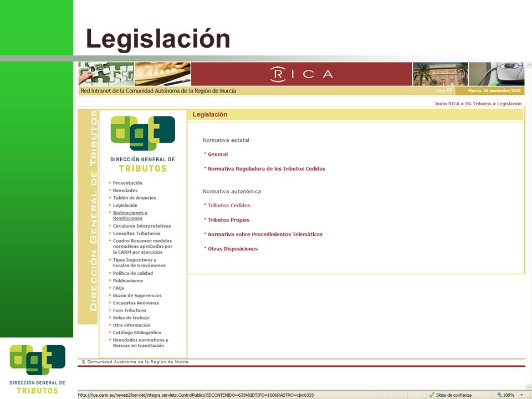This screenshot has width=532, height=399.
Task: Open Encuestas Anónimas link
Action: click(x=136, y=303)
